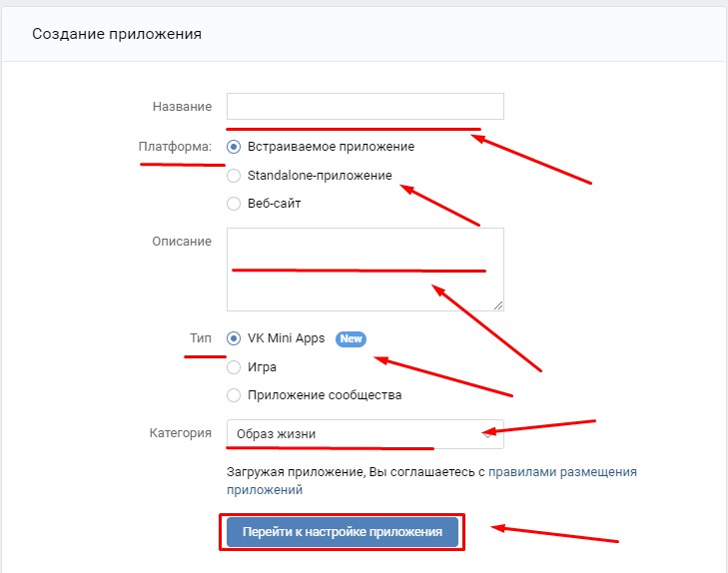Click the Перейти к настройке приложения button
The width and height of the screenshot is (728, 573).
tap(343, 532)
